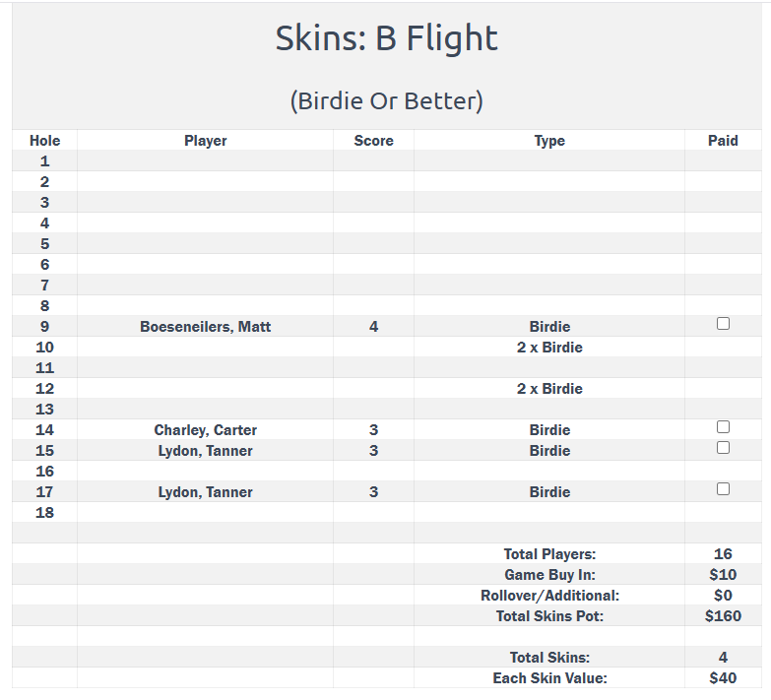Click the Total Players count of 16
Viewport: 771px width, 700px height.
pos(723,554)
